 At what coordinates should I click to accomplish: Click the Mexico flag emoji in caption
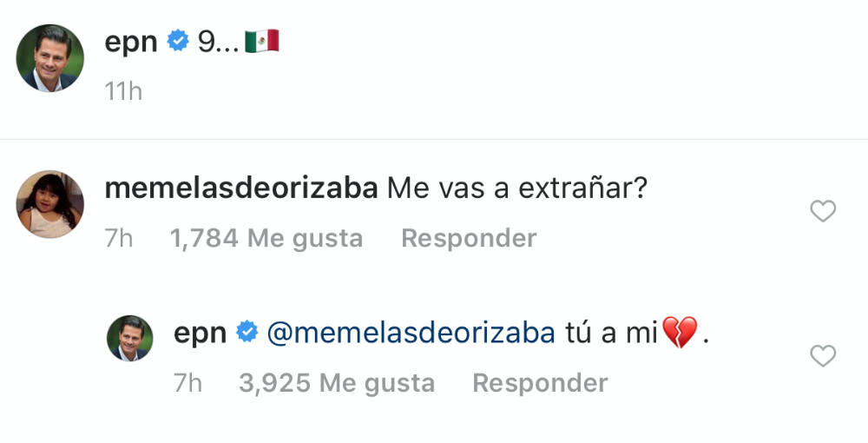click(261, 41)
